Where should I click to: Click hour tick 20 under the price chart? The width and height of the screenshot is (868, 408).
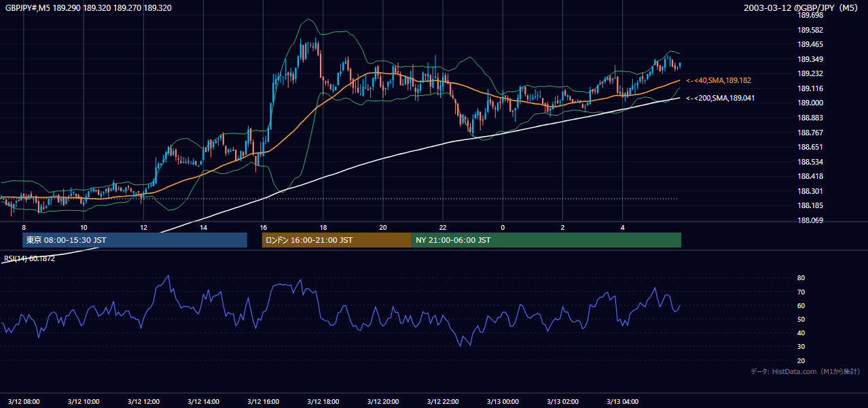click(x=383, y=227)
